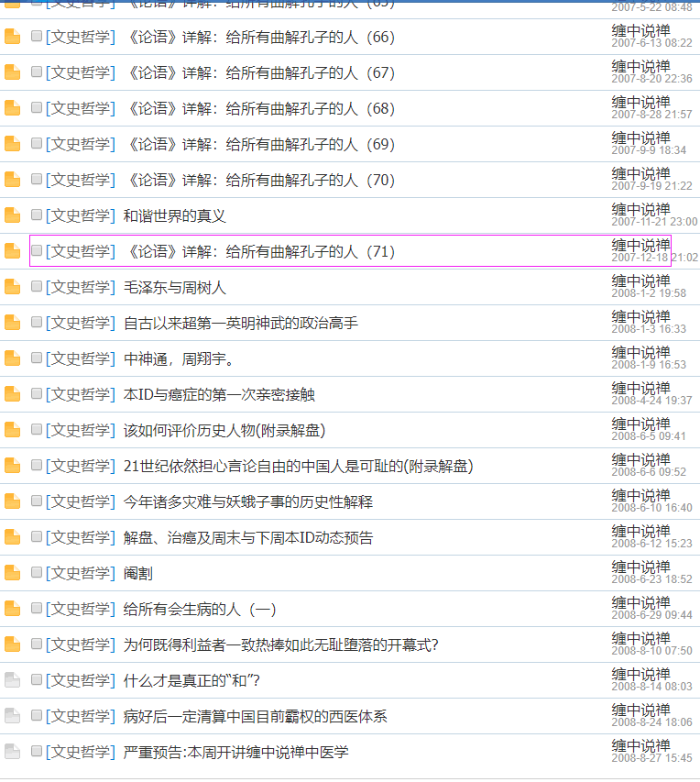This screenshot has width=700, height=782.
Task: Click author 缠中说禅 dated 2008-8-27 15:45
Action: tap(640, 745)
